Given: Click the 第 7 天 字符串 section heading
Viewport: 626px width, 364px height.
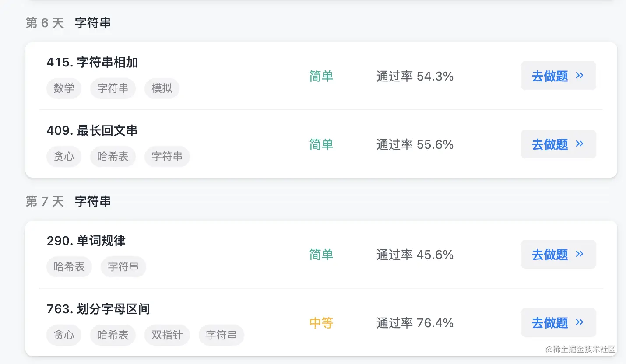Looking at the screenshot, I should 68,201.
